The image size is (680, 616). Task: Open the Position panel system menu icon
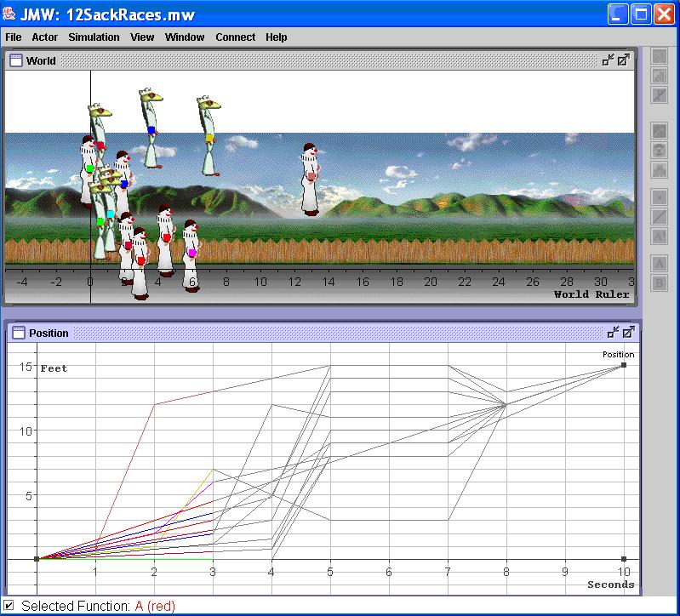pyautogui.click(x=19, y=333)
